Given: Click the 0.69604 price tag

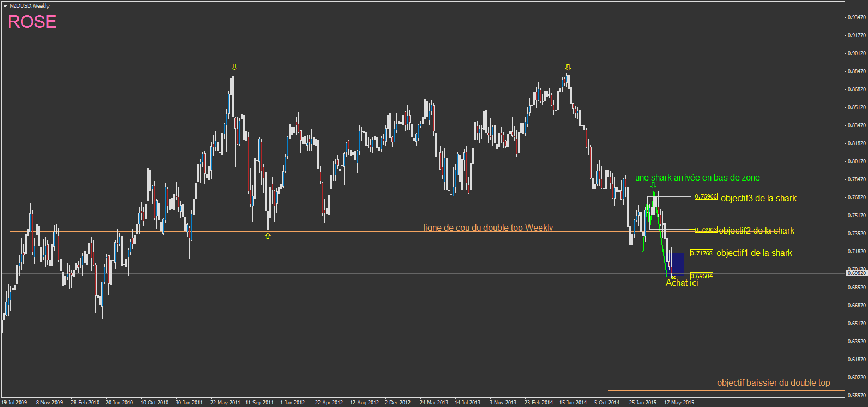Looking at the screenshot, I should 701,276.
